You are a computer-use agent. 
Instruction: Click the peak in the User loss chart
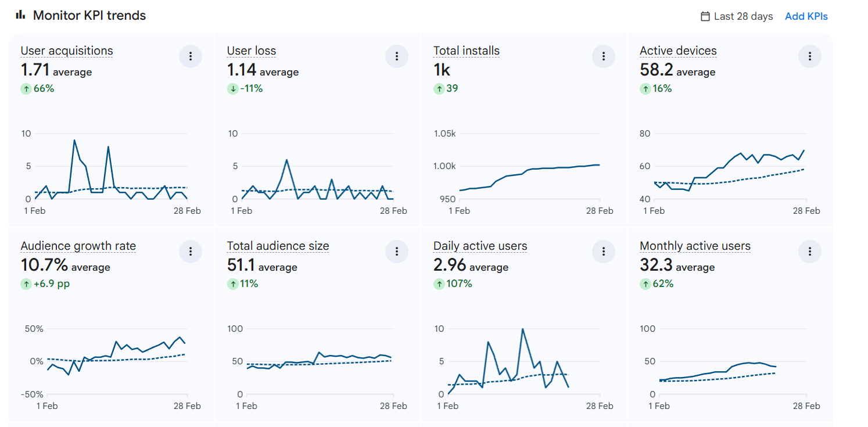(286, 160)
